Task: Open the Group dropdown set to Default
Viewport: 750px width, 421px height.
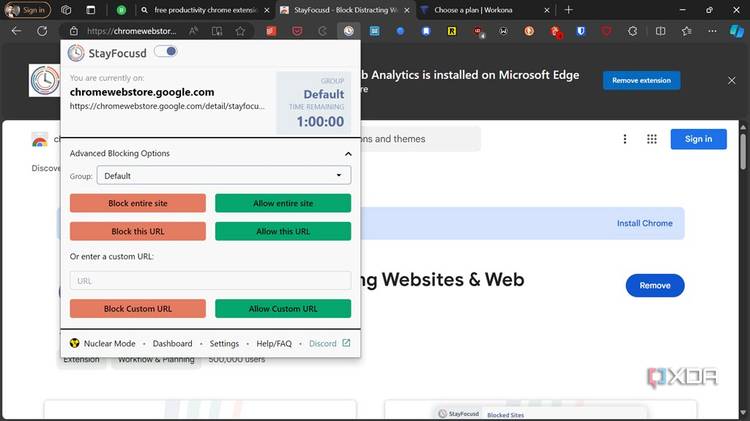Action: coord(223,176)
